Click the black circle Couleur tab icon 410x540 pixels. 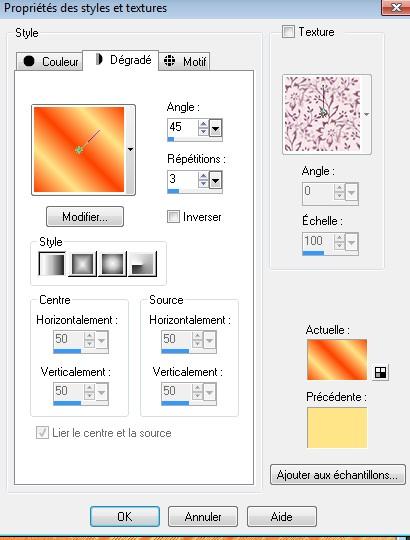29,61
